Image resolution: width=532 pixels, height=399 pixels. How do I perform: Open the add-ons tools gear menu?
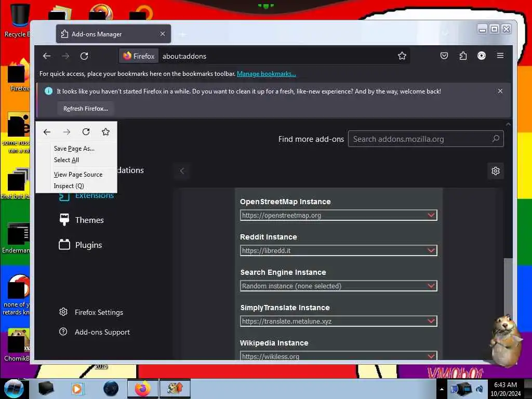[x=495, y=170]
